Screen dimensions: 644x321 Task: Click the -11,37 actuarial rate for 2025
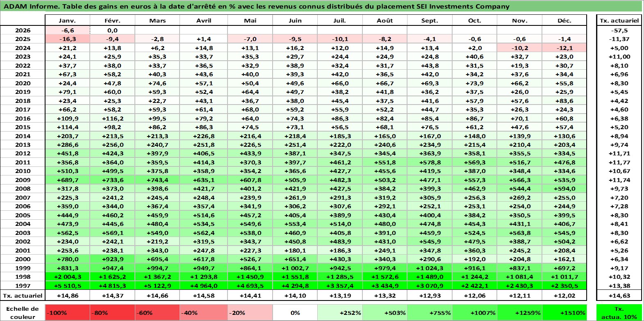click(x=619, y=39)
